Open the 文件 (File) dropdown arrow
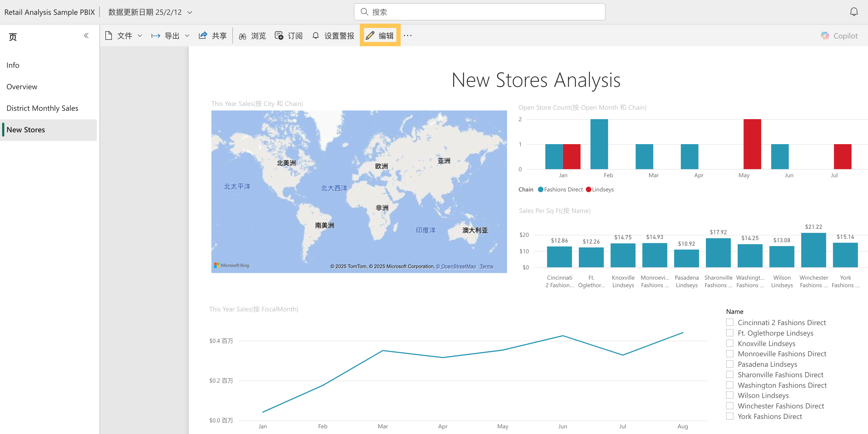 pos(140,35)
